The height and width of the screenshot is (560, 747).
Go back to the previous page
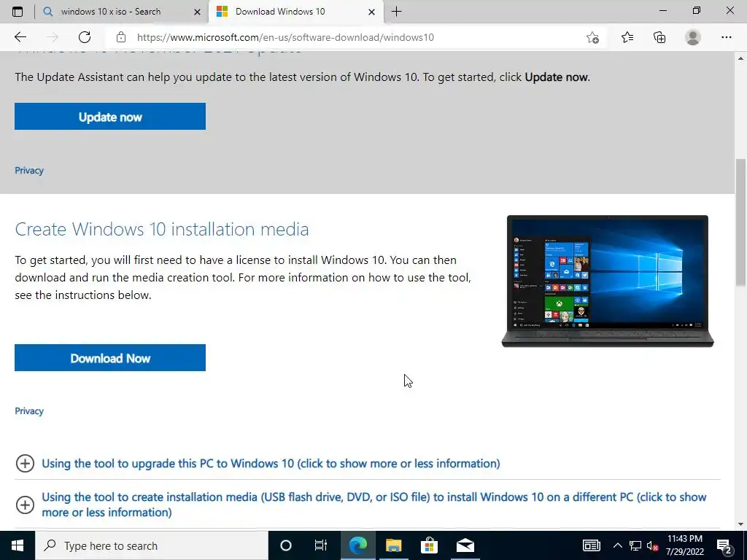point(20,37)
